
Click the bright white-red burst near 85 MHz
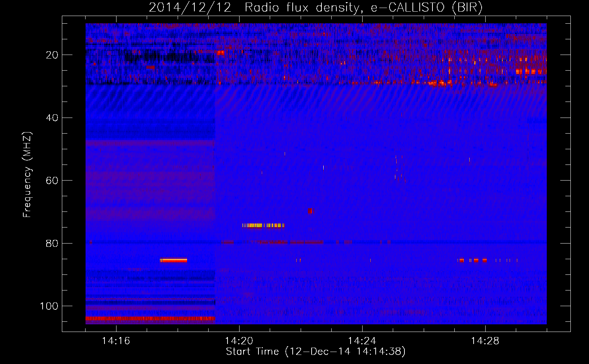pos(174,260)
